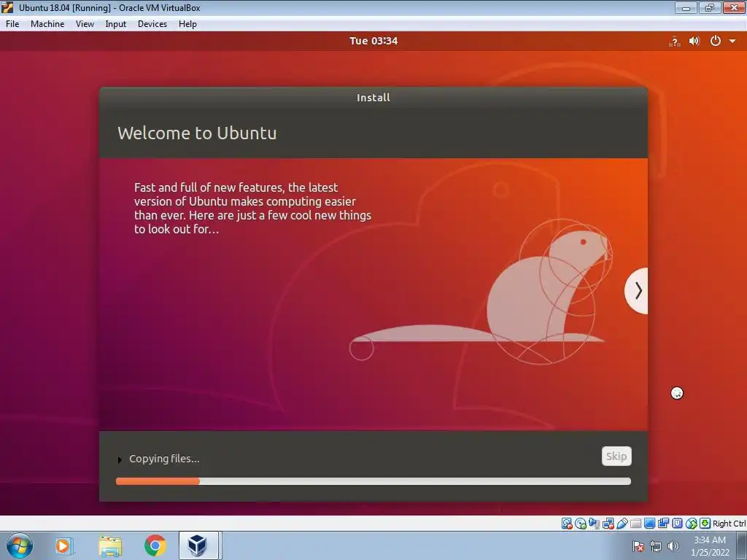
Task: Click the VirtualBox taskbar button
Action: coord(198,545)
